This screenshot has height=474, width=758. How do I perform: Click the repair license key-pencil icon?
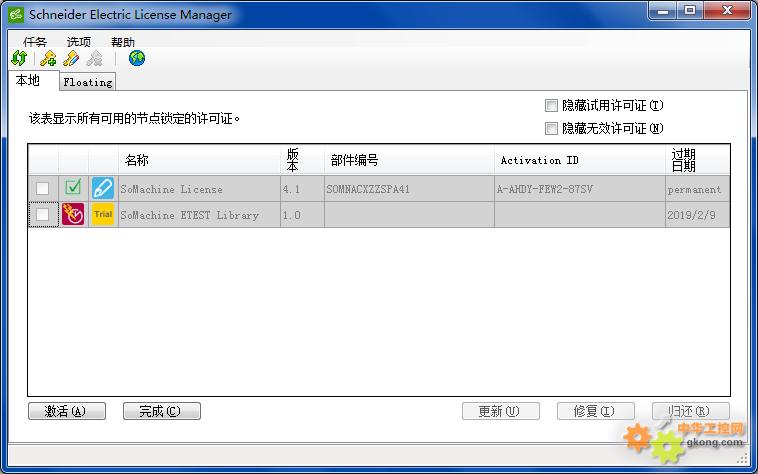pos(71,59)
